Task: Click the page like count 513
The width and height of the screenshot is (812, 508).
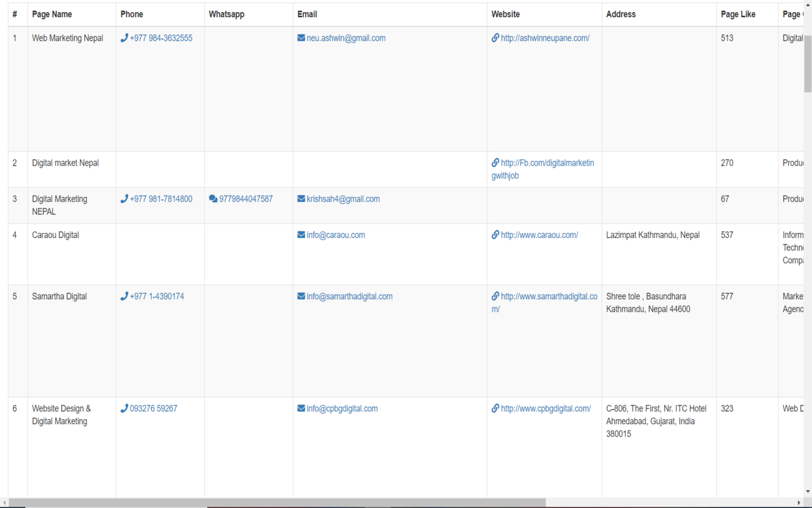Action: click(x=727, y=38)
